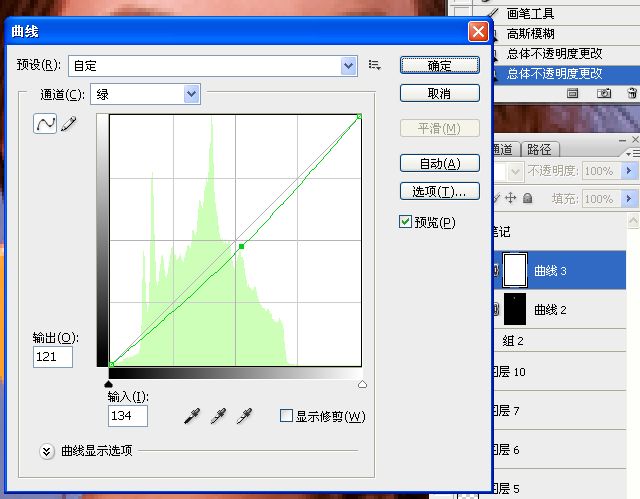Confirm curves with the OK button

click(x=440, y=65)
